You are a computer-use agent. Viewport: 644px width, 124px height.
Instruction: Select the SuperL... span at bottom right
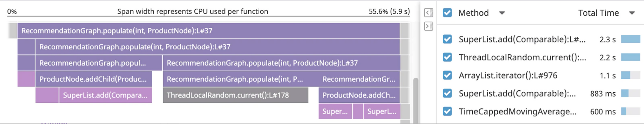382,111
